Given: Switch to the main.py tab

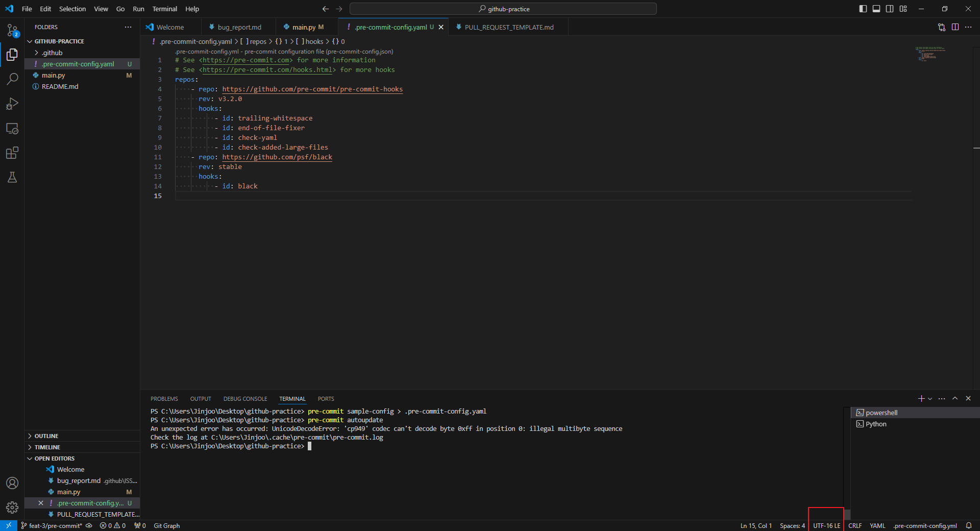Looking at the screenshot, I should 306,27.
